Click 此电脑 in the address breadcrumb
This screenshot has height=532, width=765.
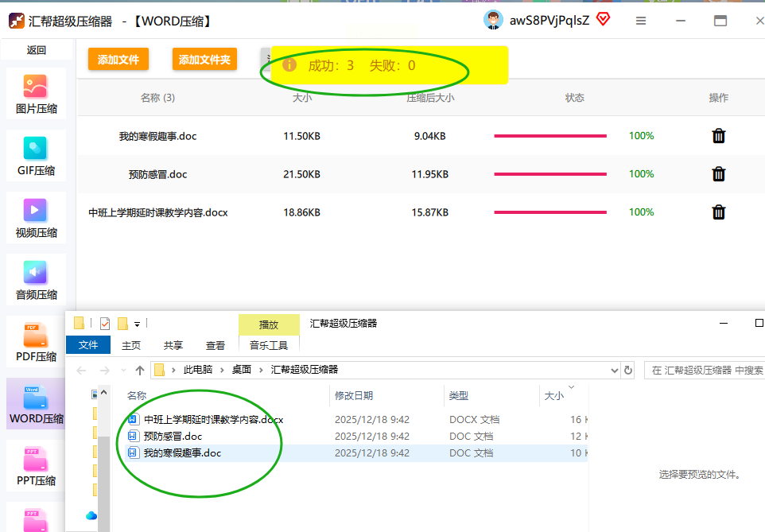pyautogui.click(x=197, y=370)
